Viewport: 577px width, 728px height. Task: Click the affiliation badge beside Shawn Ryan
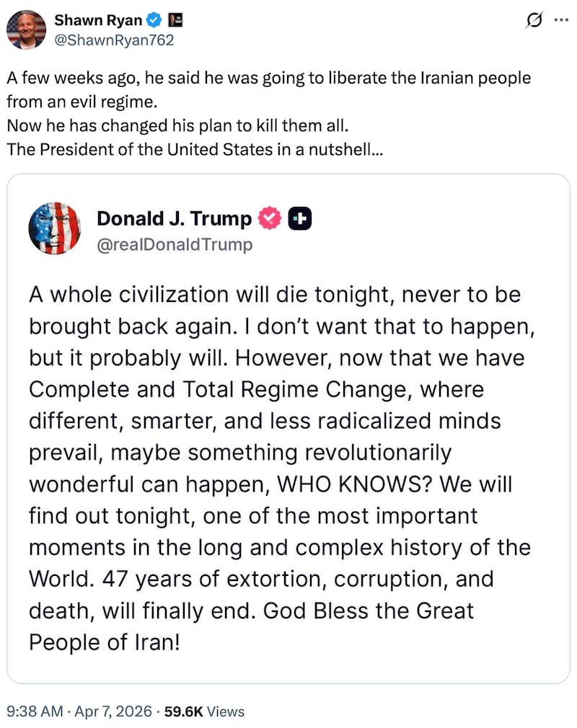(x=174, y=21)
